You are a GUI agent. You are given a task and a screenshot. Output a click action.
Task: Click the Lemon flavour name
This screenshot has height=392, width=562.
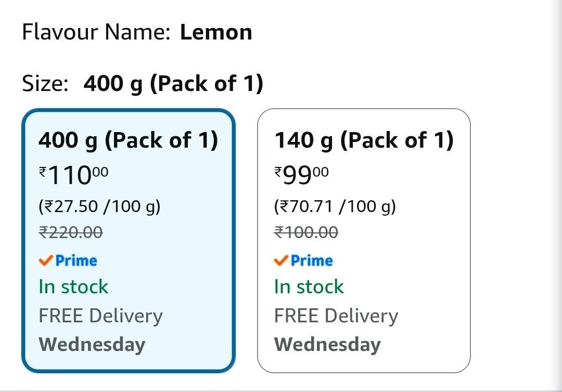(x=216, y=32)
